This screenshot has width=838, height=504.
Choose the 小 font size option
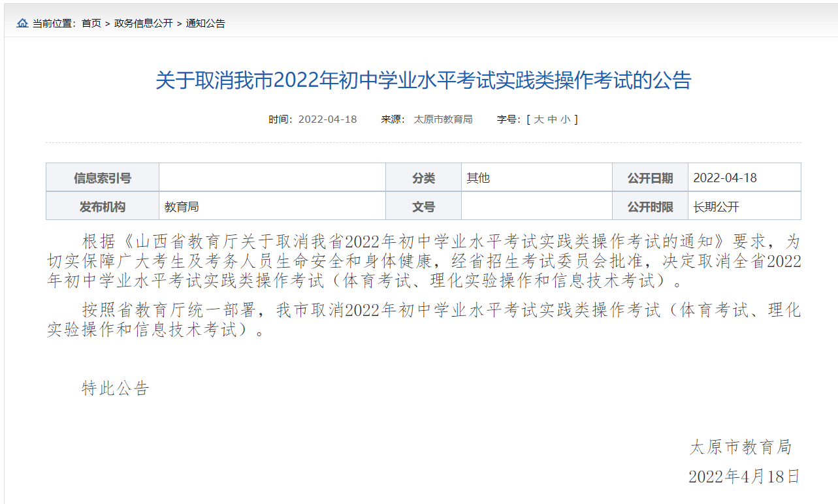coord(565,119)
